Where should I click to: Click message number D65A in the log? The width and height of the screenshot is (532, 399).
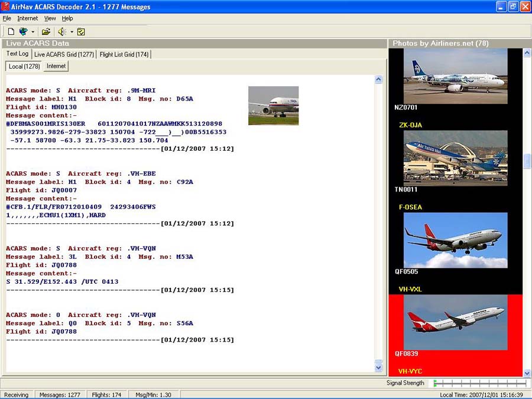click(x=184, y=99)
